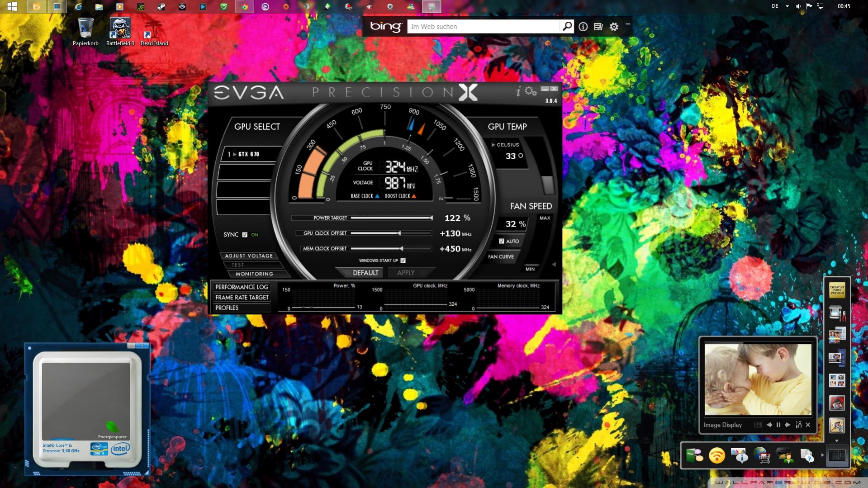Image resolution: width=868 pixels, height=488 pixels.
Task: Click the Bing search magnifier icon
Action: [x=567, y=26]
